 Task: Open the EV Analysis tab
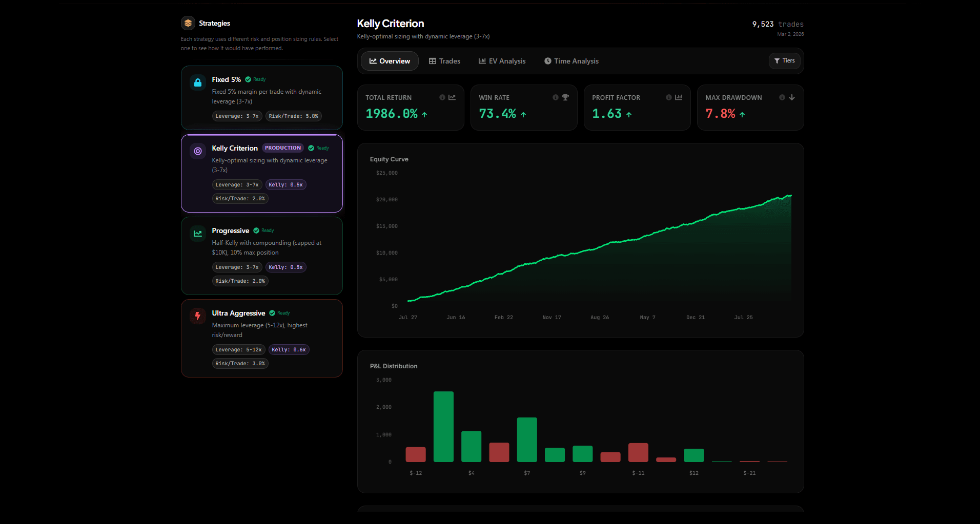tap(502, 61)
